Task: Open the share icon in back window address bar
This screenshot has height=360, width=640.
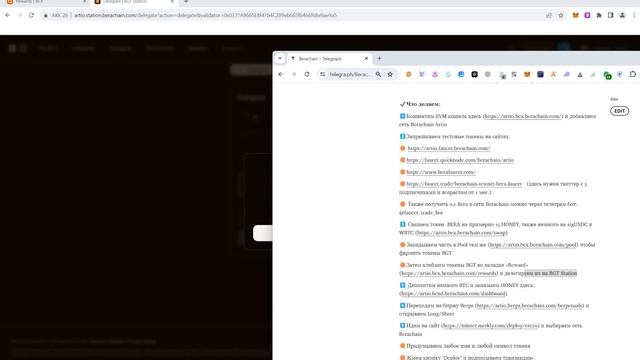Action: (x=549, y=15)
